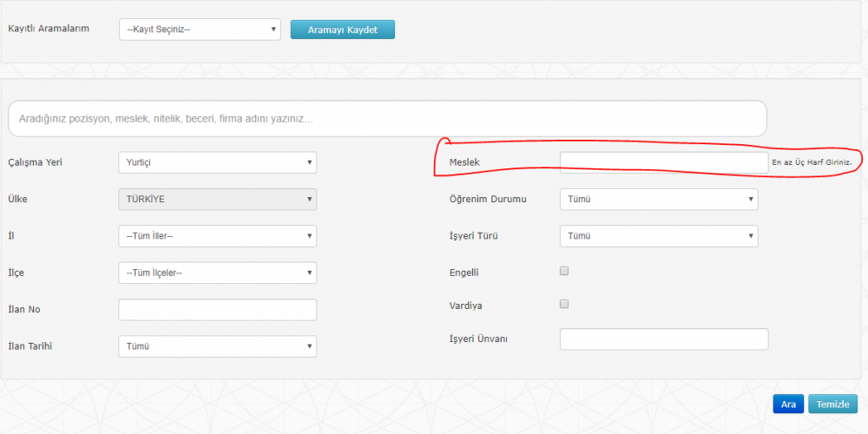The height and width of the screenshot is (434, 868).
Task: Focus the İlan No text field
Action: tap(217, 310)
